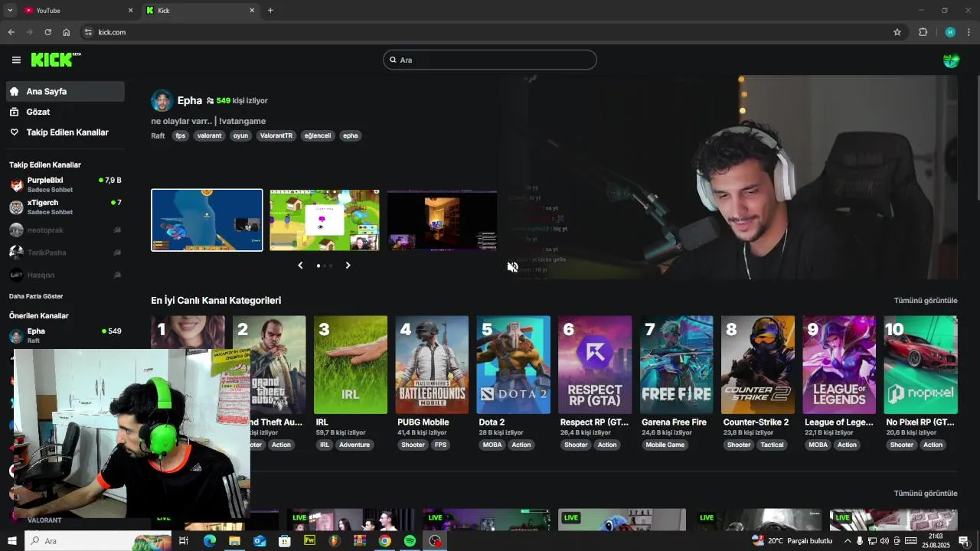The image size is (980, 551).
Task: Open the Kick hamburger menu
Action: click(16, 60)
